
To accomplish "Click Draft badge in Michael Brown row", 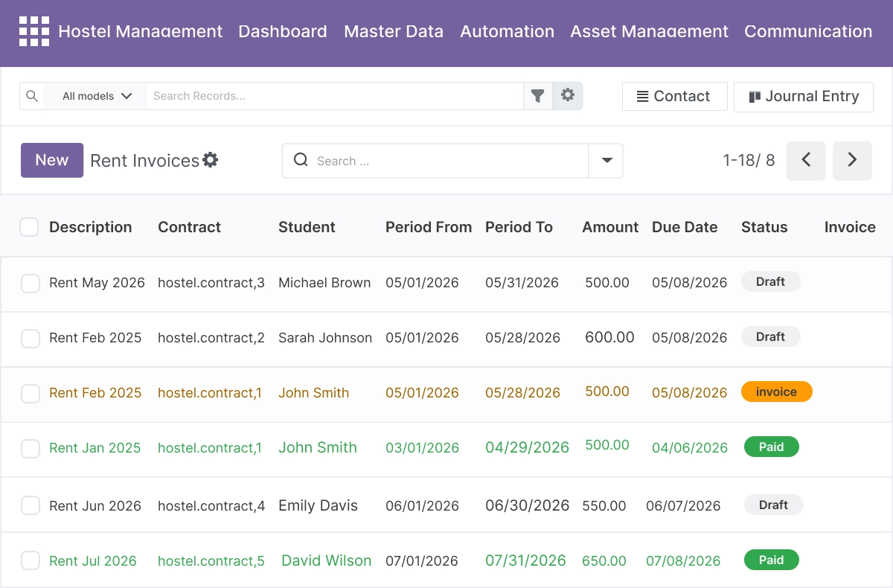I will point(770,281).
